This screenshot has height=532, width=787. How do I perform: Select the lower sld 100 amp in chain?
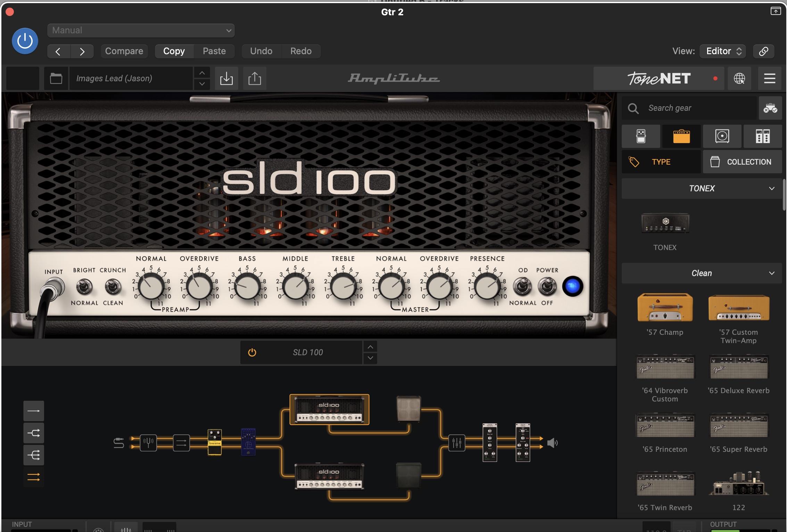coord(329,476)
